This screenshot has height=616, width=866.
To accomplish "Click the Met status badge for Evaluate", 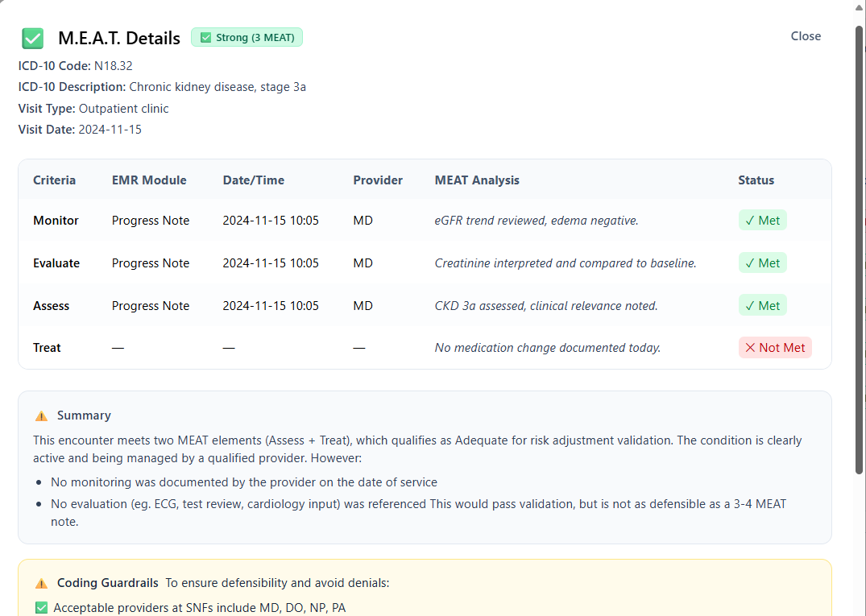I will (762, 263).
